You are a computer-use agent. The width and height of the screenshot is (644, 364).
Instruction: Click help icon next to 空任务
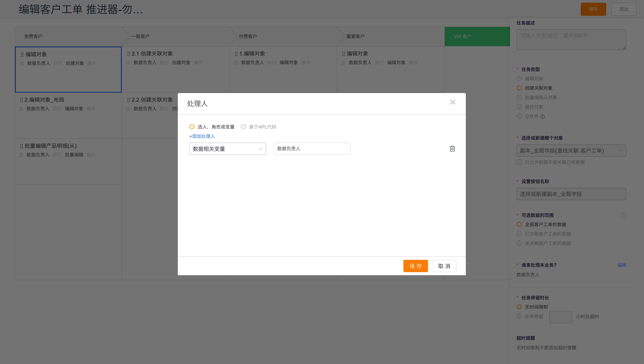(542, 116)
